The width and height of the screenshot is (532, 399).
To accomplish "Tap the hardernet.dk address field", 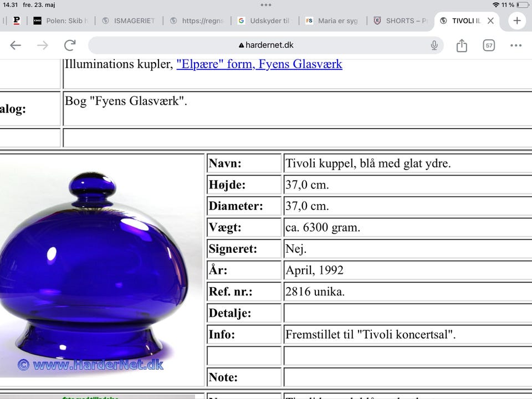I will point(265,45).
